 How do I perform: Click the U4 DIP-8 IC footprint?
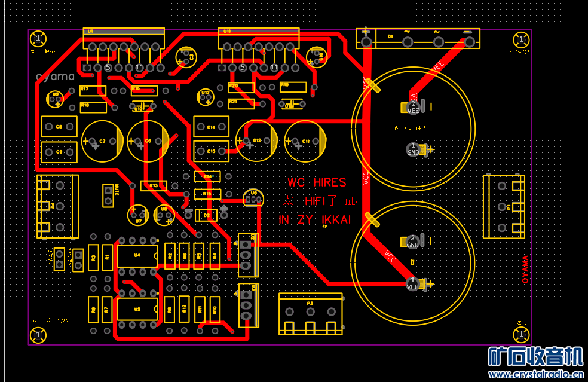pos(137,256)
